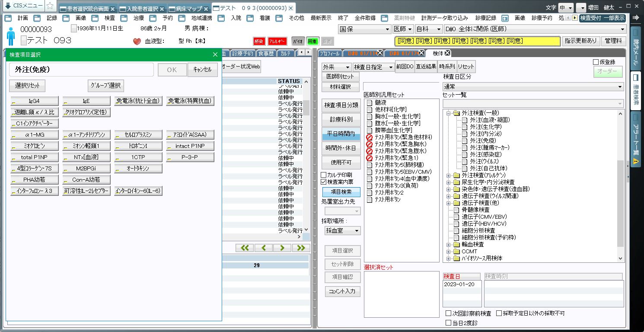Jump to first page with double-left arrows
The width and height of the screenshot is (644, 332).
click(245, 248)
